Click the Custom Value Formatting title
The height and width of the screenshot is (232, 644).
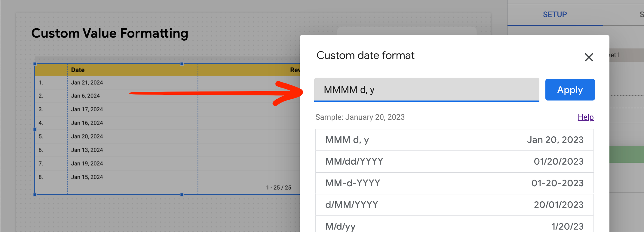click(110, 33)
